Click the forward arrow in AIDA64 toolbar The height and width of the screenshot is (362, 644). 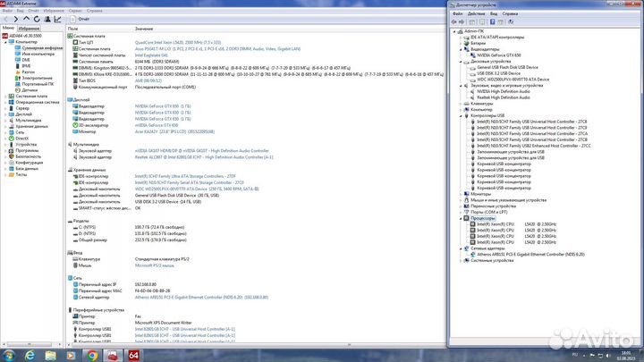click(x=15, y=19)
